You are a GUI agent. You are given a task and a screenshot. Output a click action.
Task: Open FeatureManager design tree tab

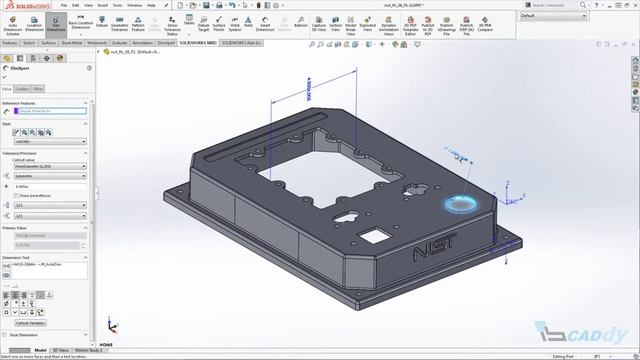7,58
